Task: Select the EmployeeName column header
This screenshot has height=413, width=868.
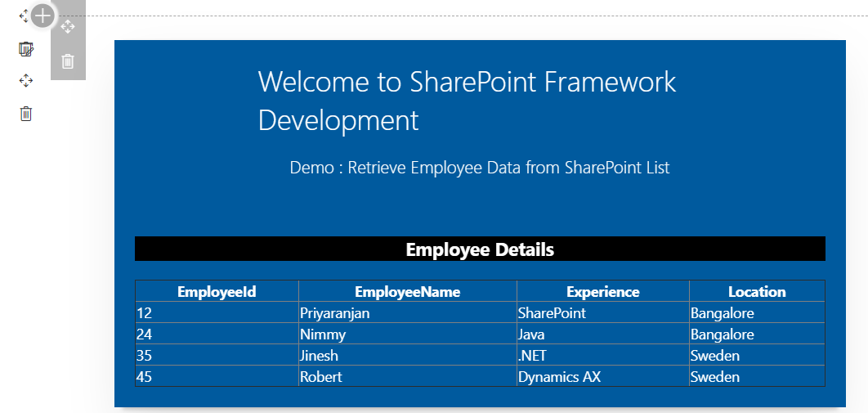Action: click(408, 291)
